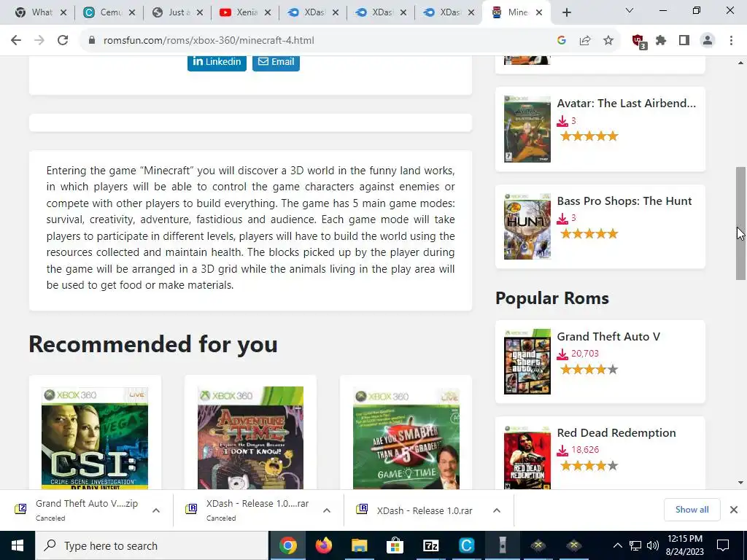
Task: Click the Bass Pro Shops cover thumbnail
Action: 527,226
